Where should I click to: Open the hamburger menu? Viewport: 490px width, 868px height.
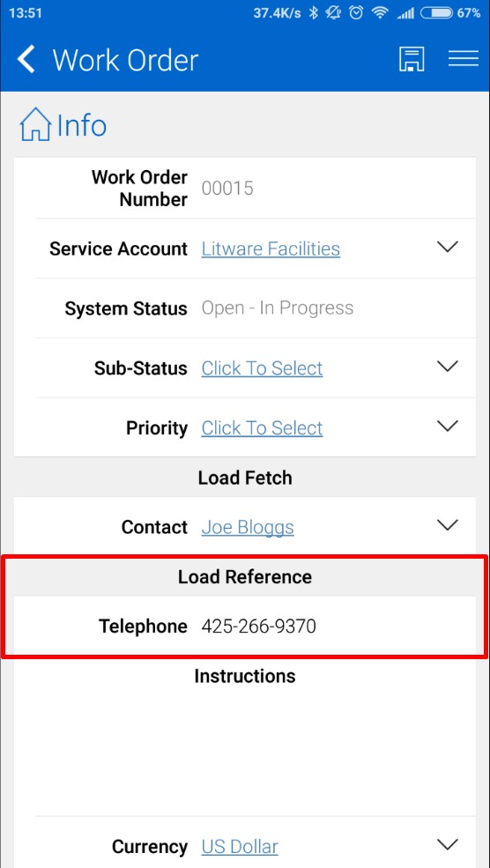pos(464,59)
